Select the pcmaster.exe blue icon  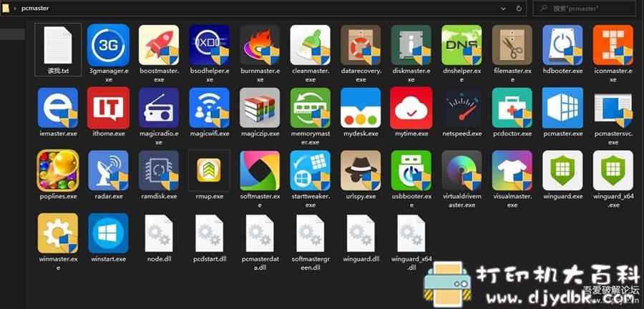[562, 107]
